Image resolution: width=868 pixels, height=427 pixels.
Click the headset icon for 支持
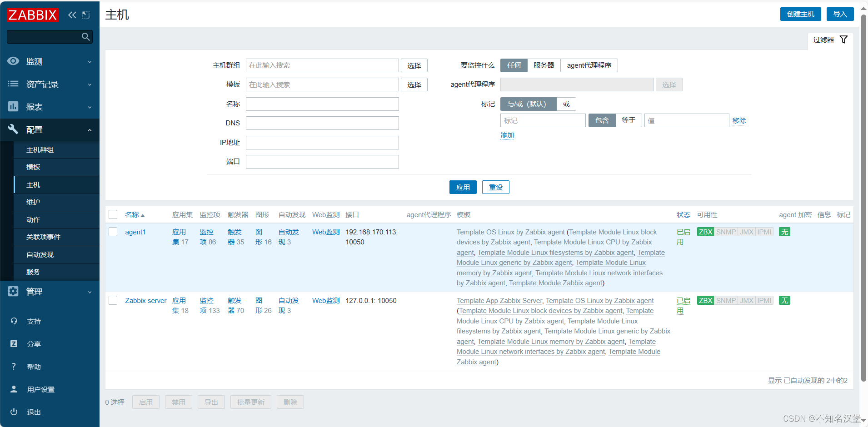click(14, 321)
